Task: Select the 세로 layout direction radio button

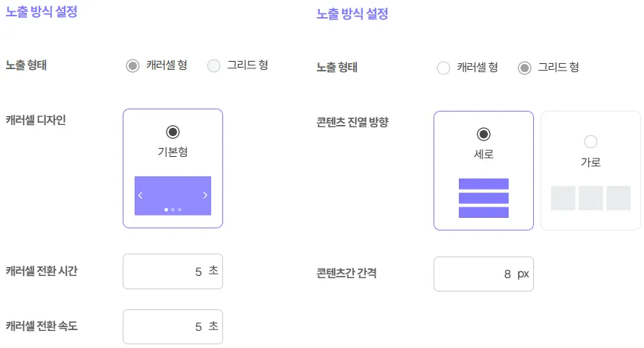Action: coord(483,135)
